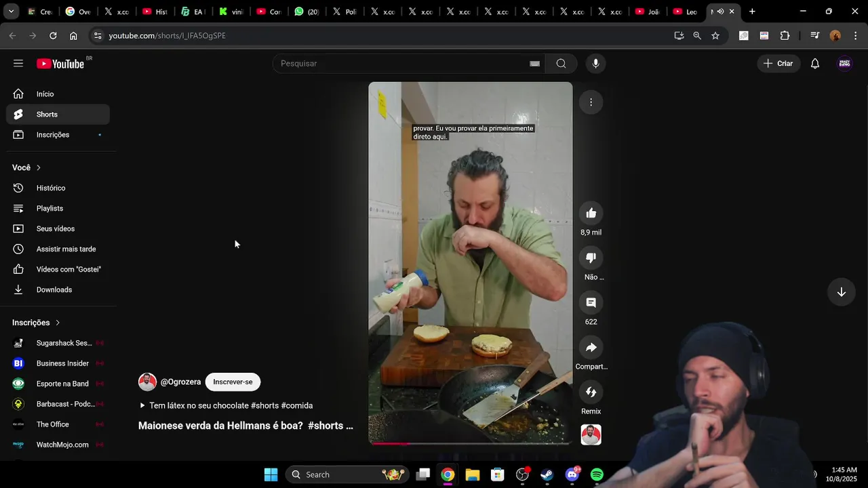Image resolution: width=868 pixels, height=488 pixels.
Task: Open Downloads in the sidebar
Action: coord(58,289)
